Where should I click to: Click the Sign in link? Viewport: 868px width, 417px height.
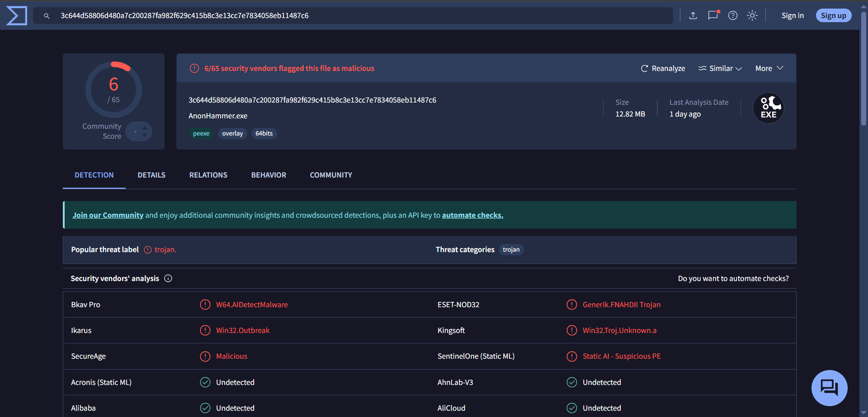click(793, 16)
